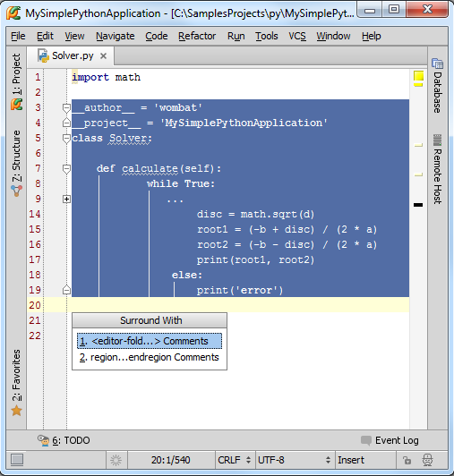Viewport: 454px width, 476px height.
Task: Open the UTF-8 encoding dropdown
Action: 294,460
